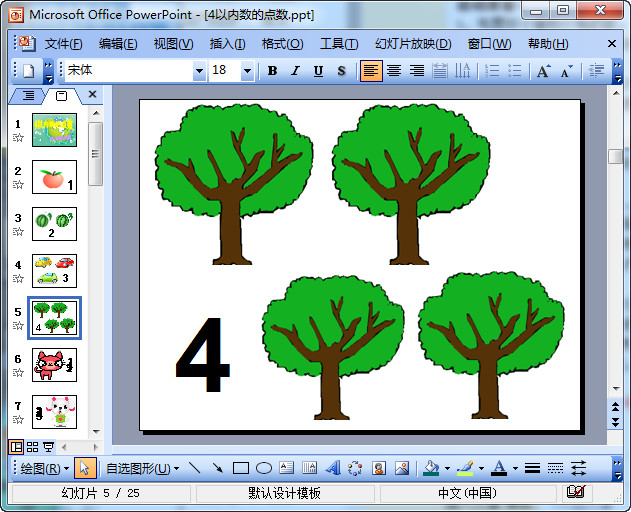Close the slide thumbnail pane
Viewport: 631px width, 512px height.
[92, 95]
